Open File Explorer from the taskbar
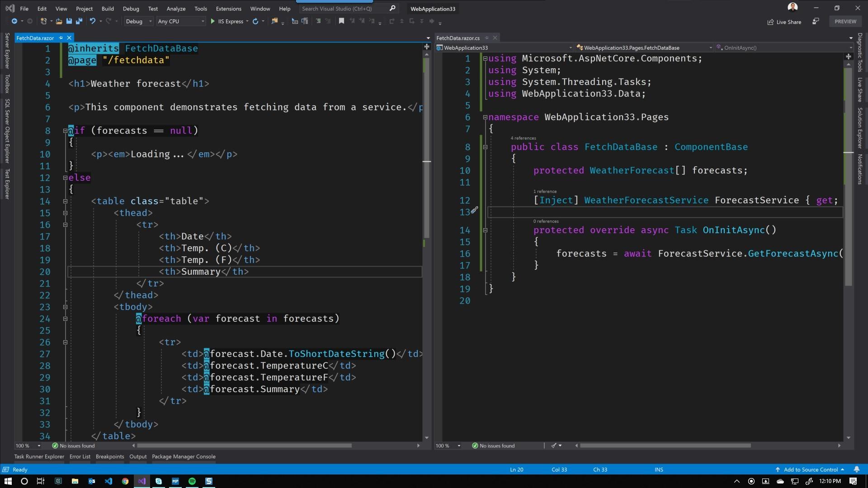Viewport: 868px width, 488px height. 75,481
